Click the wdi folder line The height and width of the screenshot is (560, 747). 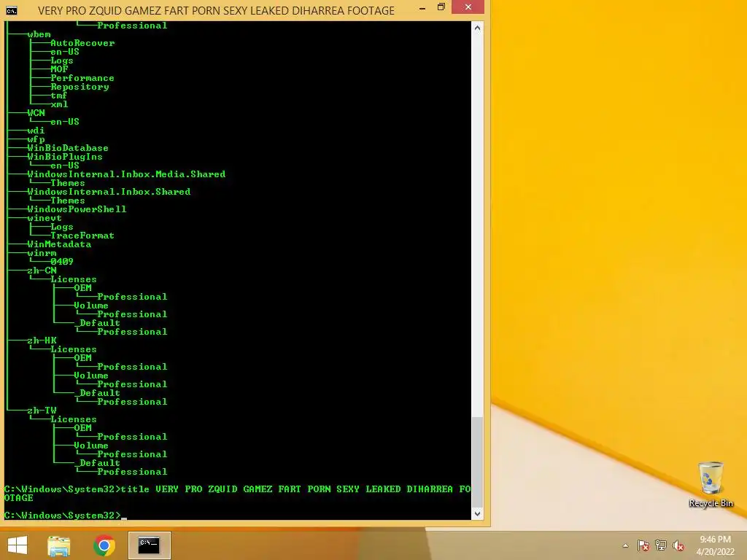click(36, 131)
